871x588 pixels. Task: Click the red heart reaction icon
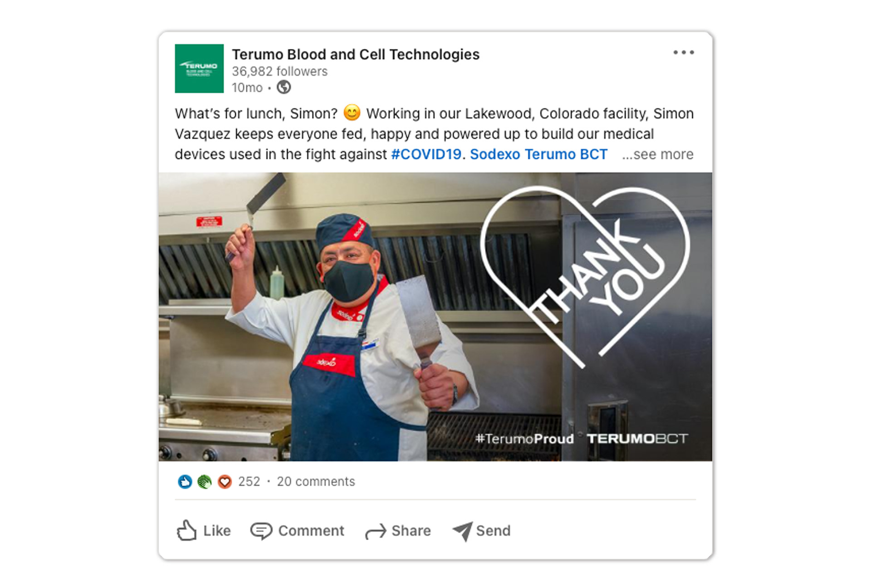click(225, 481)
